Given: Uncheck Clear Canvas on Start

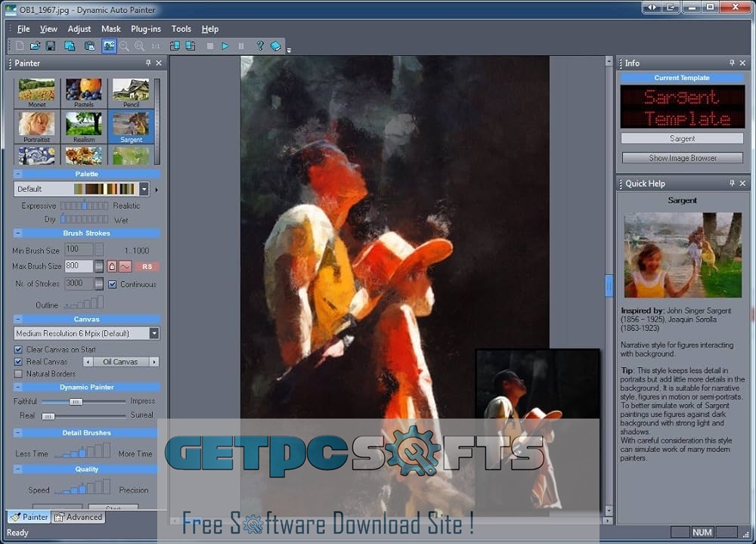Looking at the screenshot, I should click(18, 349).
